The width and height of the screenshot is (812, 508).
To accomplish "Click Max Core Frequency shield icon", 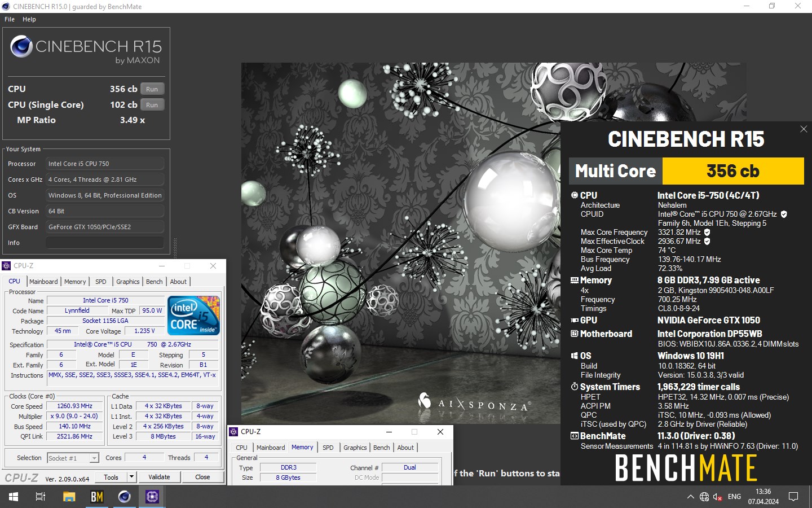I will click(x=707, y=232).
